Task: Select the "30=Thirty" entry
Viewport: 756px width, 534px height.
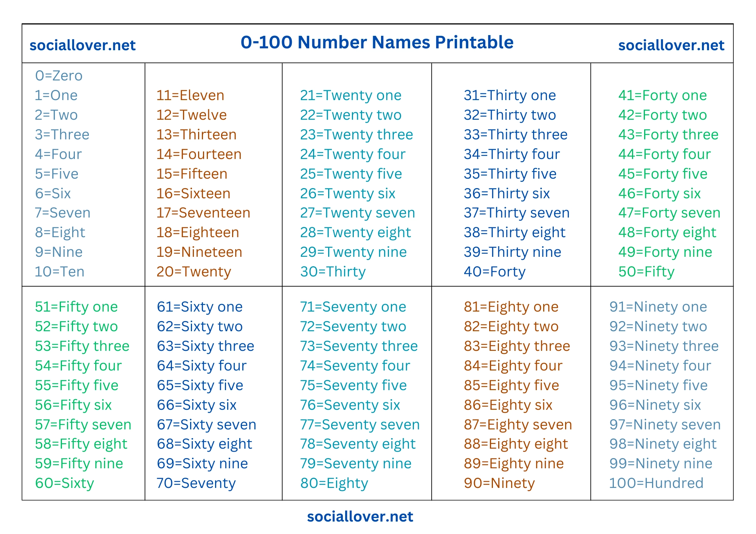Action: [333, 272]
